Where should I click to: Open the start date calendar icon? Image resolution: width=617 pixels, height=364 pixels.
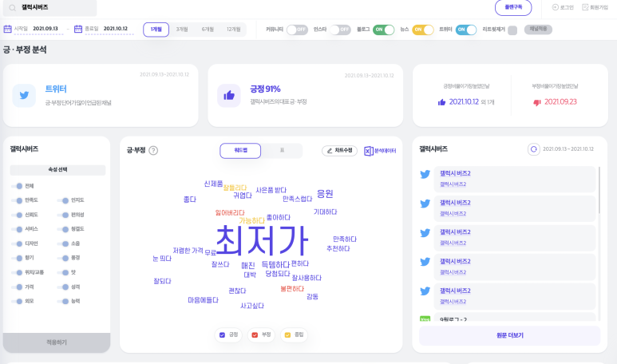coord(7,29)
